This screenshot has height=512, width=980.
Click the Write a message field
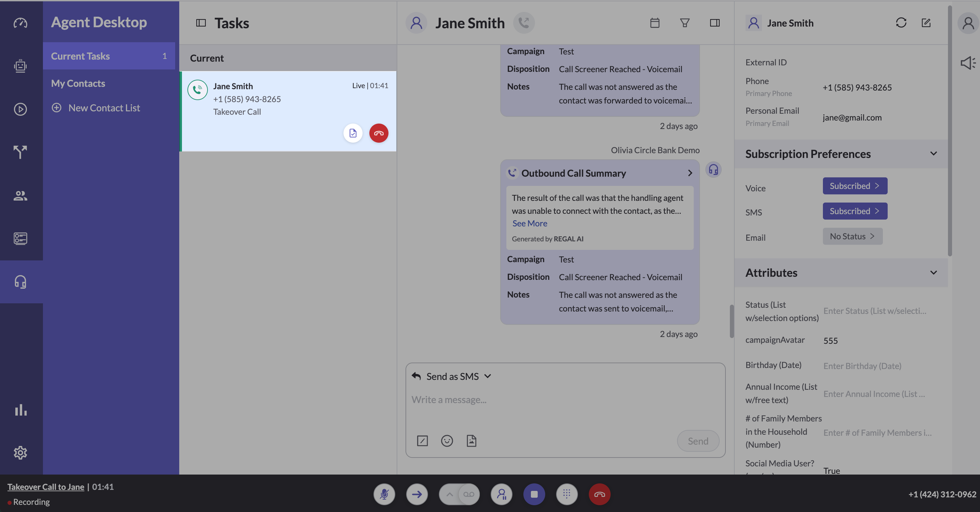pos(565,400)
